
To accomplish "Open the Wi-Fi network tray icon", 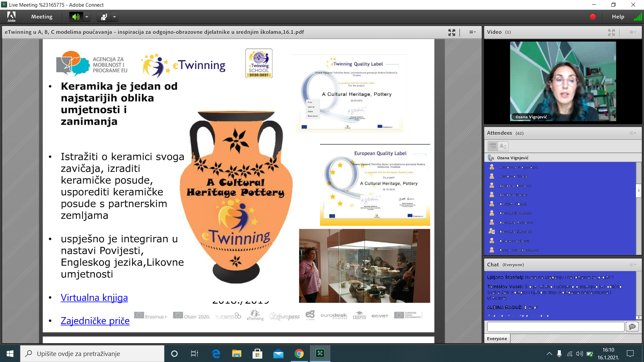I will 570,354.
